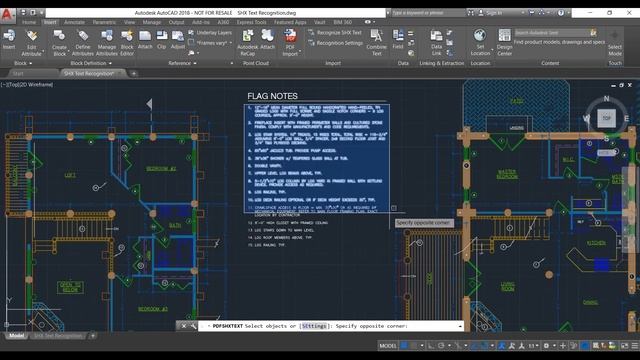Select the Combine Text tool
The height and width of the screenshot is (360, 640).
pos(376,42)
